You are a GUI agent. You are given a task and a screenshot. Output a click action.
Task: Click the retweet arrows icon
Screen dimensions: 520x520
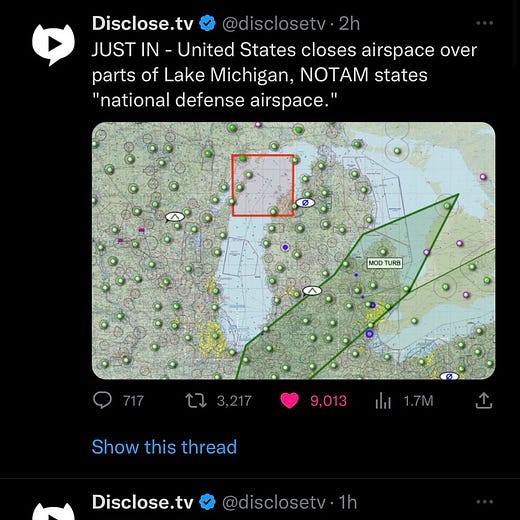pos(196,401)
